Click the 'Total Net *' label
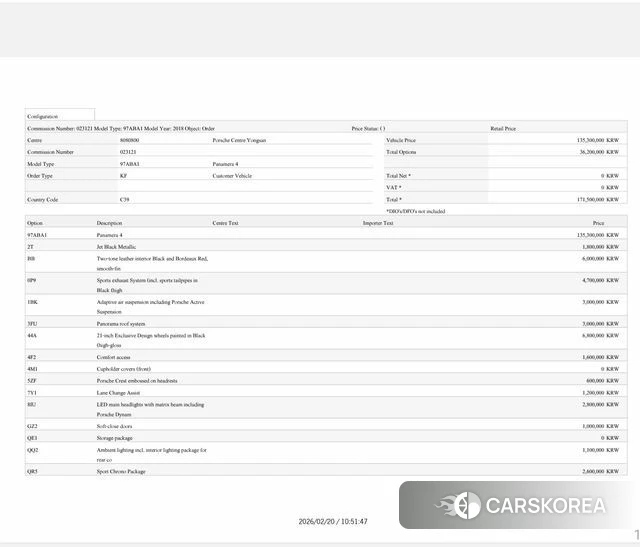Image resolution: width=640 pixels, height=547 pixels. 398,176
